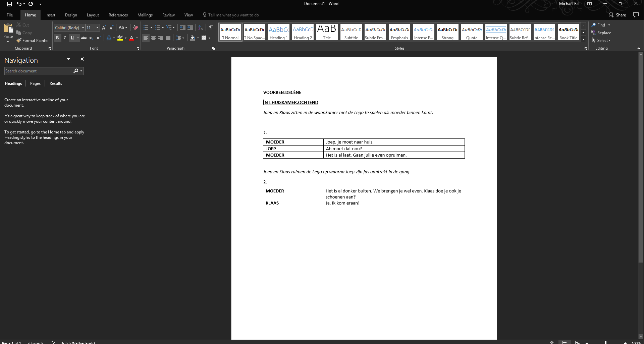Image resolution: width=644 pixels, height=344 pixels.
Task: Toggle Strikethrough formatting
Action: [x=84, y=38]
